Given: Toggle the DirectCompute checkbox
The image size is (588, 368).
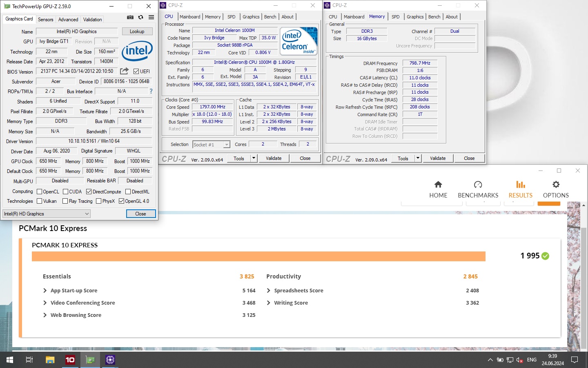Looking at the screenshot, I should point(89,191).
